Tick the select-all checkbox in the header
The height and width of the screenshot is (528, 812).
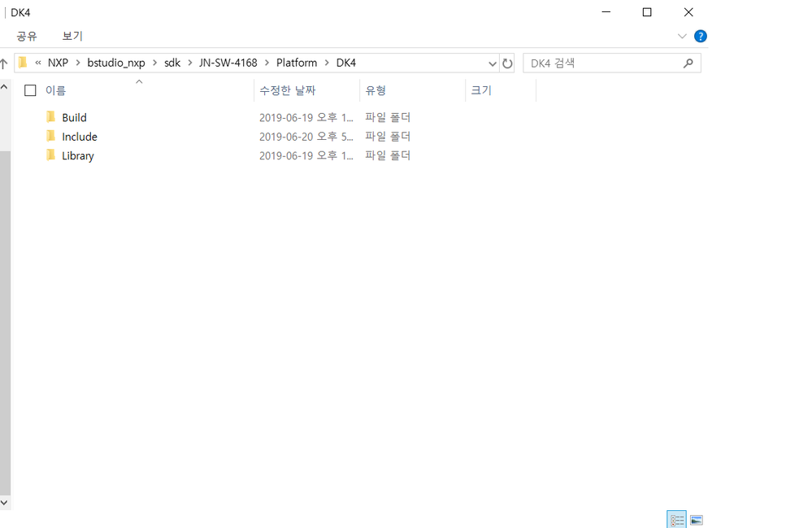pos(31,90)
